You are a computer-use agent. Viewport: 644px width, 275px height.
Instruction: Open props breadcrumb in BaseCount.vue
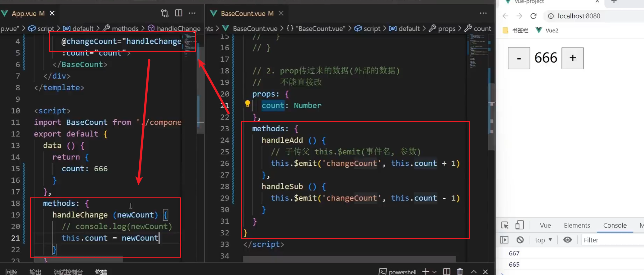(x=442, y=29)
